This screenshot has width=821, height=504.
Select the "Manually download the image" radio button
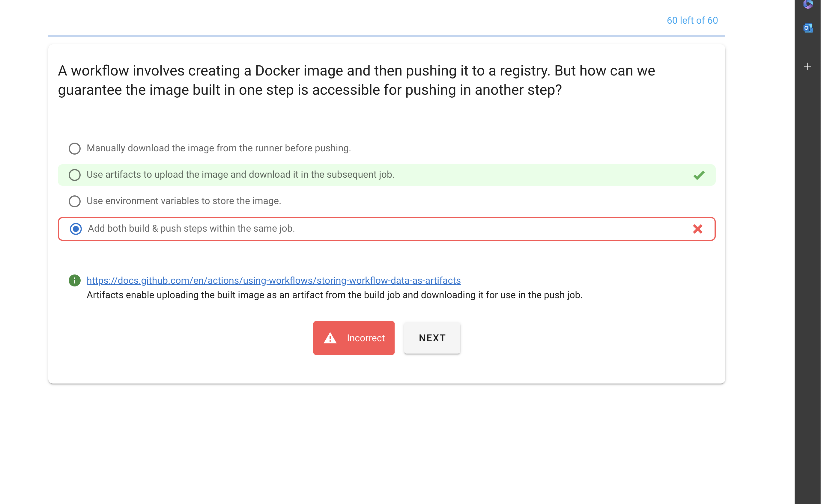point(74,149)
